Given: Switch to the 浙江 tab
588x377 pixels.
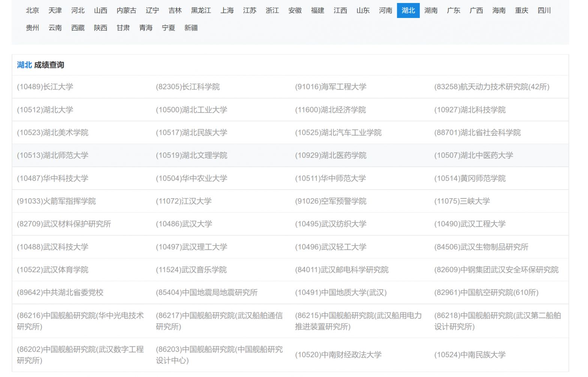Looking at the screenshot, I should pyautogui.click(x=272, y=10).
